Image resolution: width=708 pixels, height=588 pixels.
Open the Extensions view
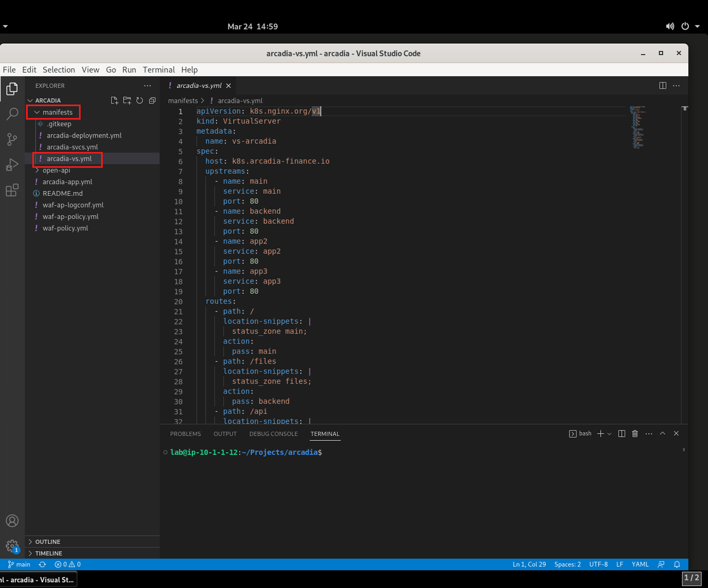click(12, 190)
